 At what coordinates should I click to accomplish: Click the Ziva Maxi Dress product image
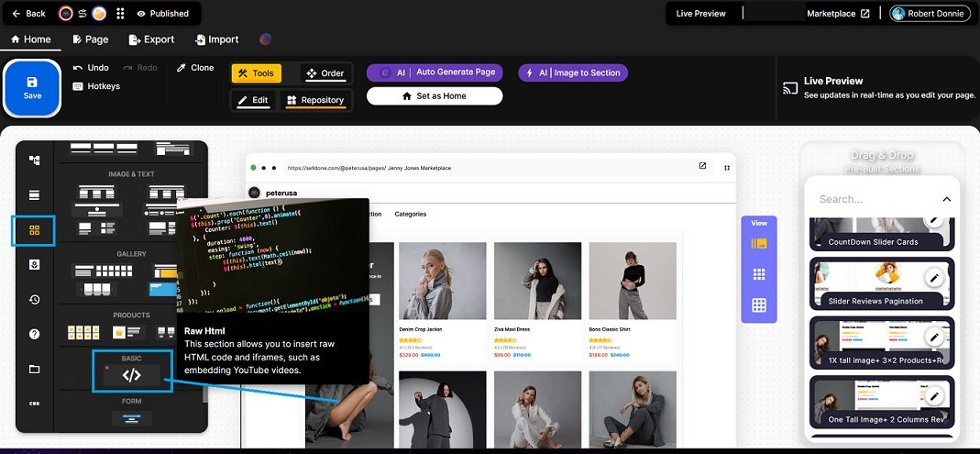pos(537,281)
